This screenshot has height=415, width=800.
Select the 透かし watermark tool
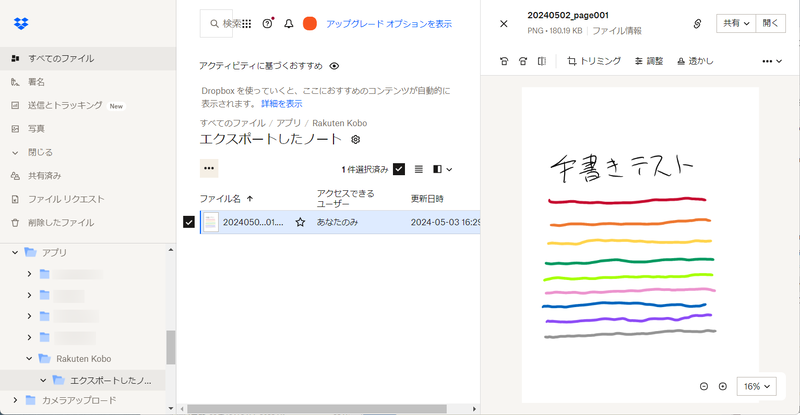pos(695,61)
